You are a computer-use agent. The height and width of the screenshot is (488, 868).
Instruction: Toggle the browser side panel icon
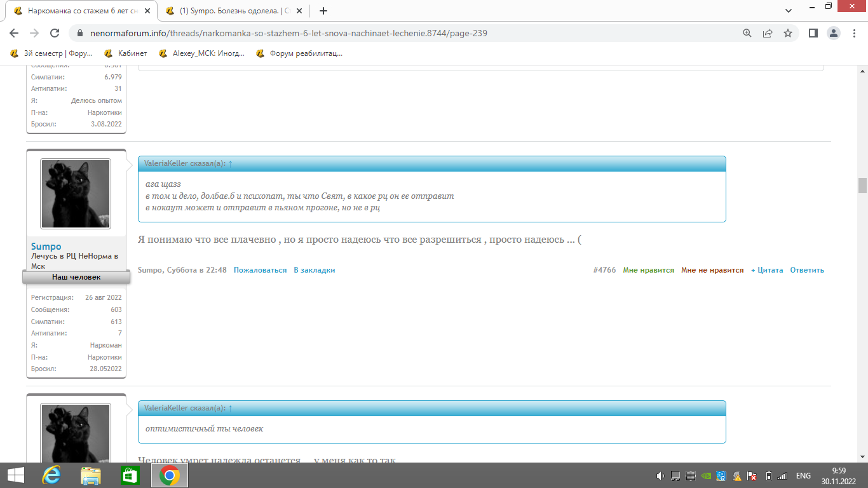[813, 33]
